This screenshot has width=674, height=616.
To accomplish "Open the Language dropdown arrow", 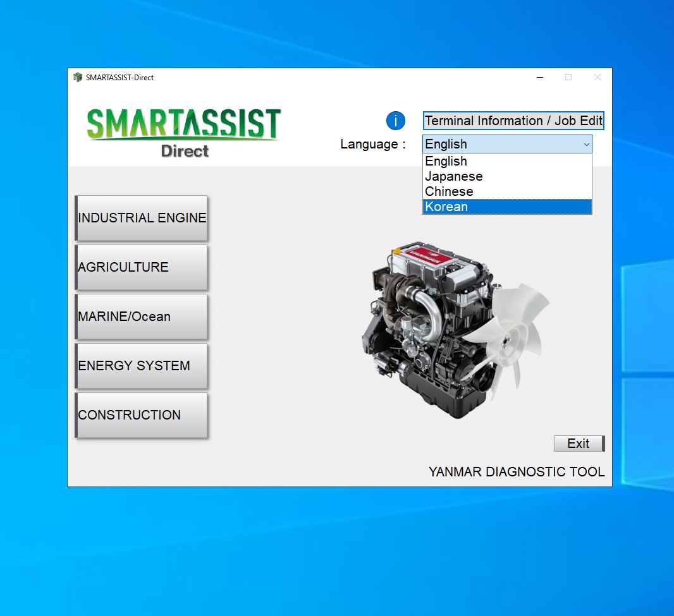I will coord(585,144).
